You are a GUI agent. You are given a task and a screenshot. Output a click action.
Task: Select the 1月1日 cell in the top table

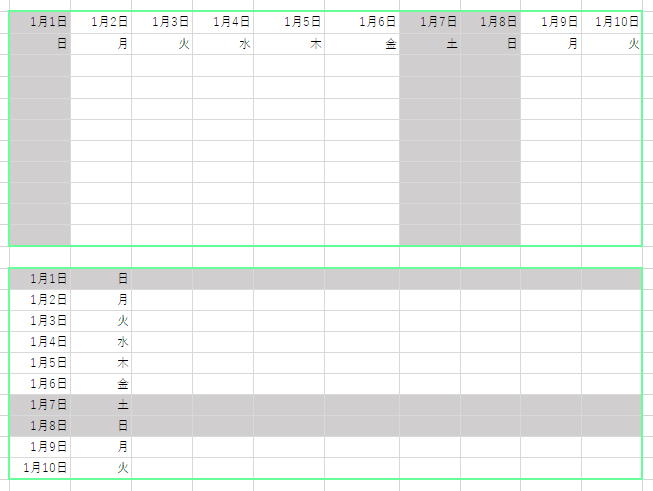tap(40, 22)
